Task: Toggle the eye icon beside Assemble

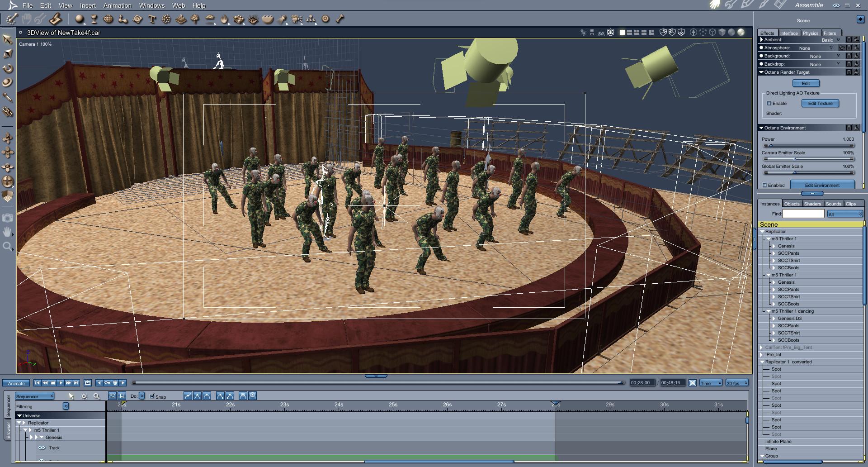Action: [x=836, y=5]
